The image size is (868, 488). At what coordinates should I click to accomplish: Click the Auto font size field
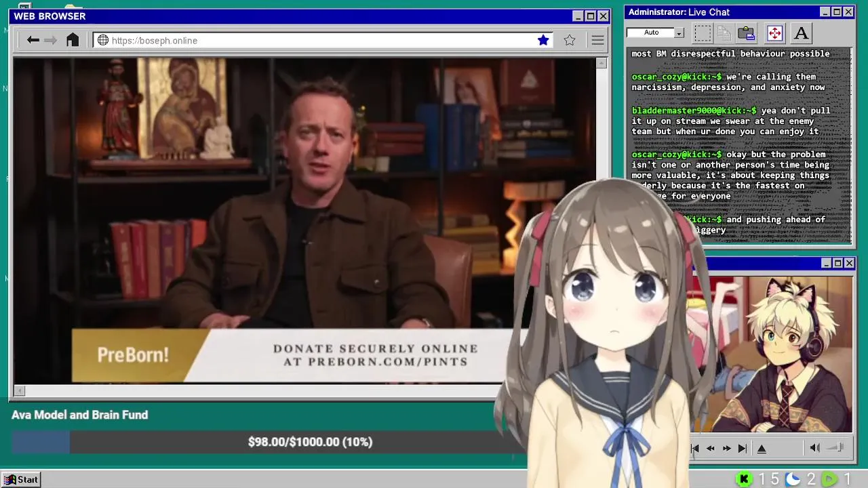point(651,33)
